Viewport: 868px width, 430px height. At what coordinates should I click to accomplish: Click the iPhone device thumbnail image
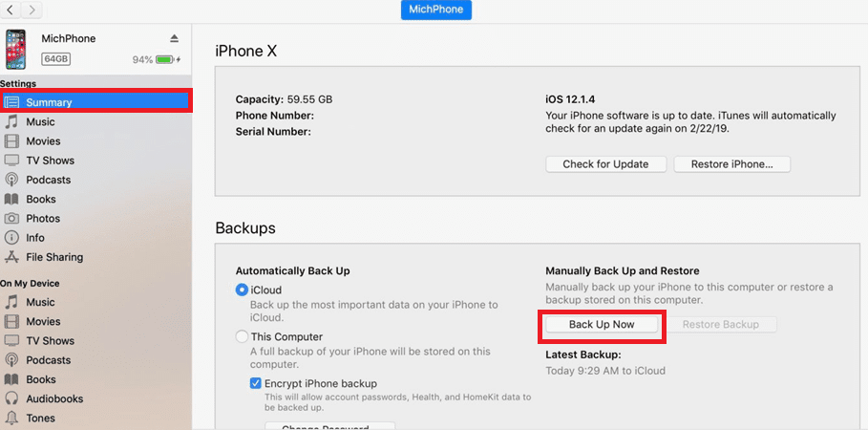15,50
